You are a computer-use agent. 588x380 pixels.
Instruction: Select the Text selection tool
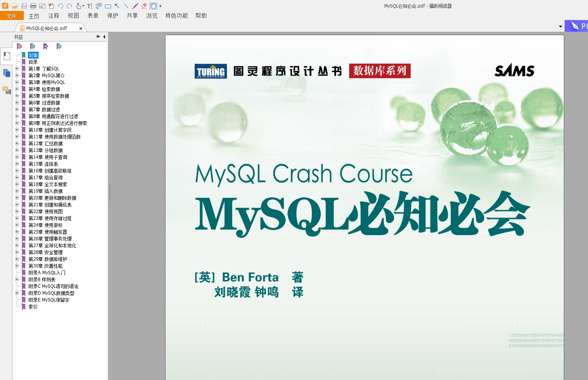[90, 6]
